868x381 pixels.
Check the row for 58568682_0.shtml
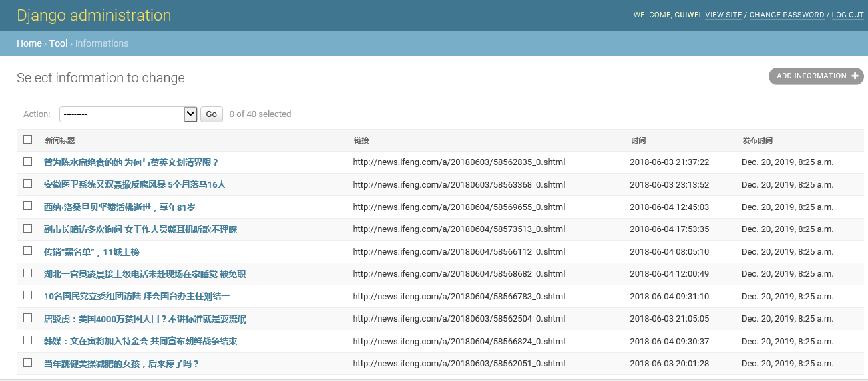pos(27,273)
